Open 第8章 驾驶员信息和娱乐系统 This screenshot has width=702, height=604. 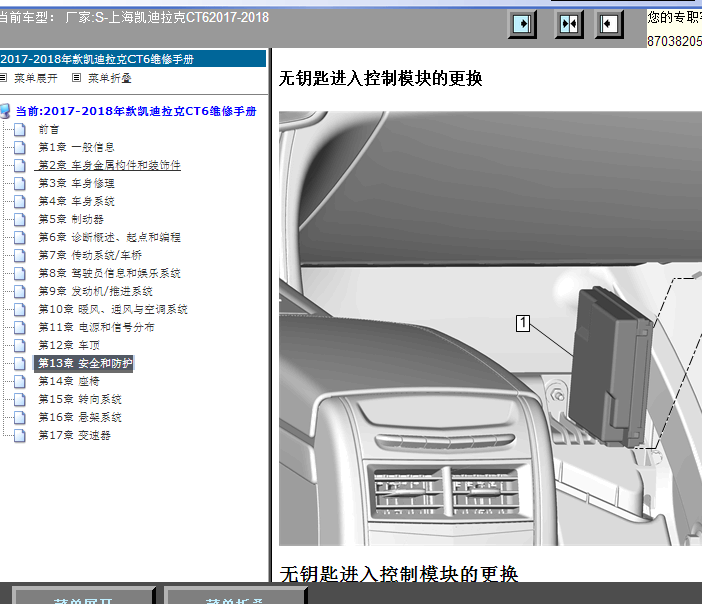109,273
